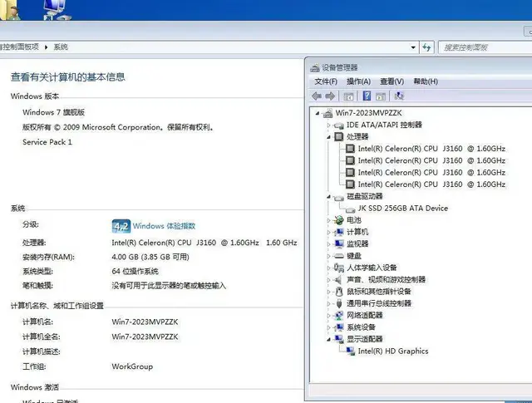This screenshot has height=403, width=532.
Task: Open the 帮助(H) menu
Action: click(x=426, y=81)
